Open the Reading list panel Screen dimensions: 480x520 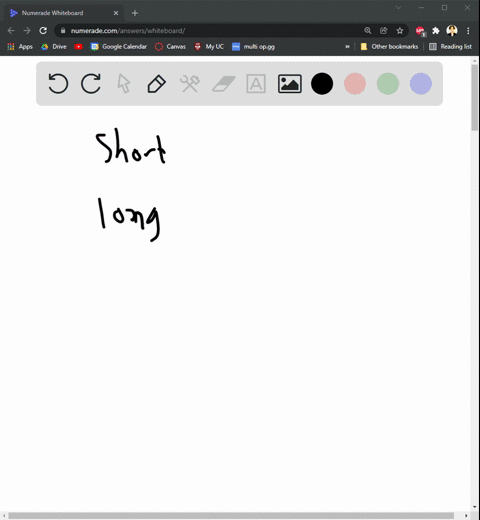pos(450,47)
